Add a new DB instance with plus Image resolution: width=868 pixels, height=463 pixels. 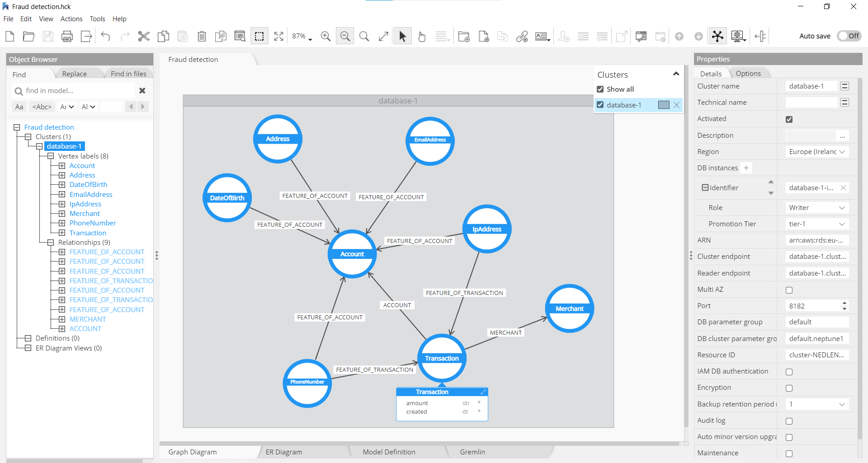tap(746, 168)
